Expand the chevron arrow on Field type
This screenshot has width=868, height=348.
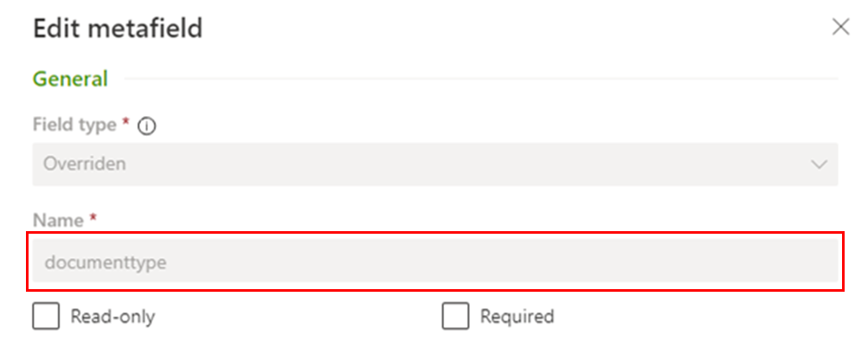[x=818, y=164]
